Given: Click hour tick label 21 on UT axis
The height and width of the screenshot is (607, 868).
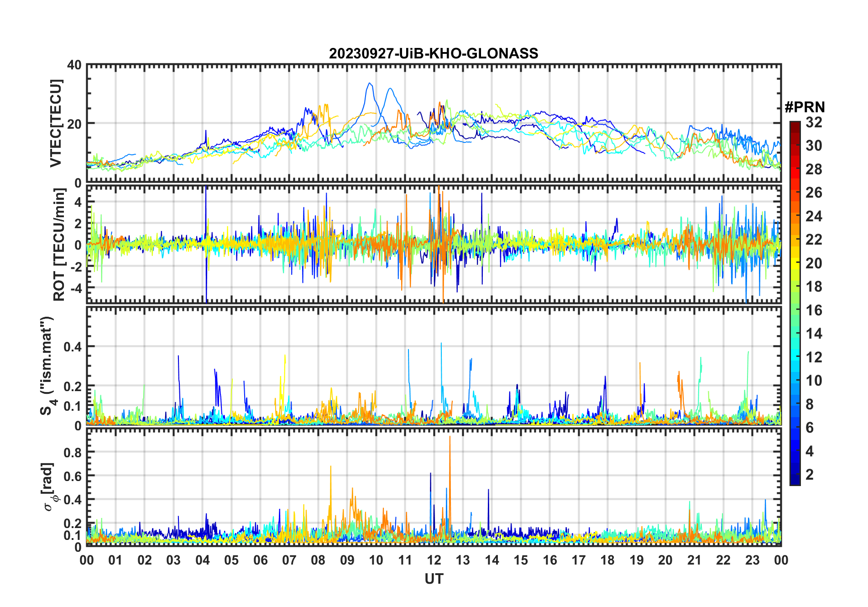Looking at the screenshot, I should (694, 560).
